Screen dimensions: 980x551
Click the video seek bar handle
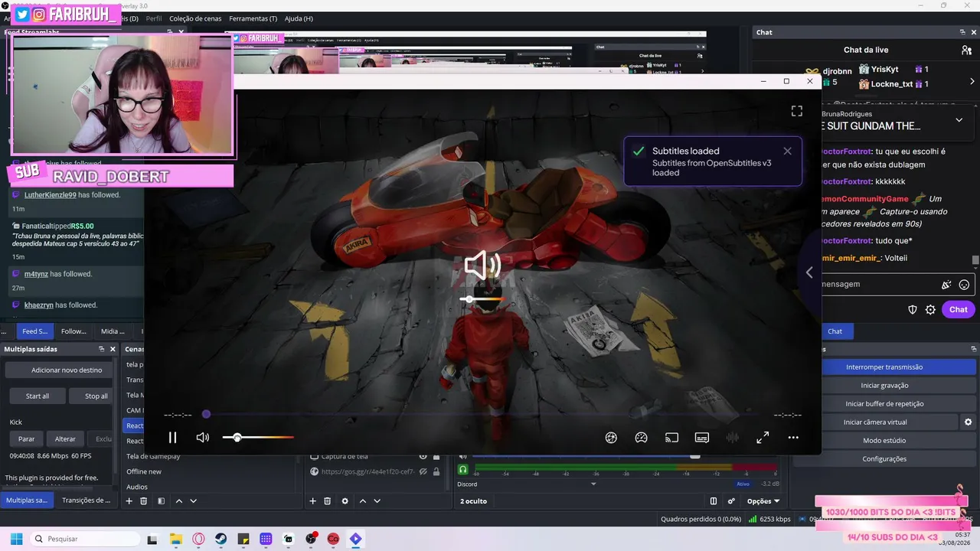click(x=206, y=414)
